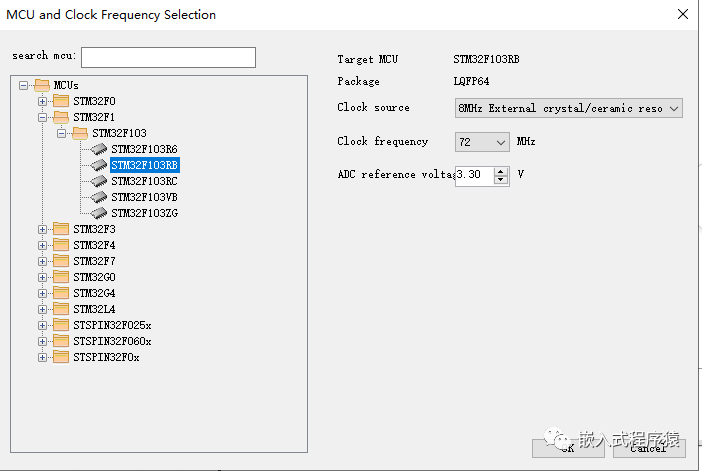Open the Clock source dropdown
The image size is (702, 471).
[569, 108]
